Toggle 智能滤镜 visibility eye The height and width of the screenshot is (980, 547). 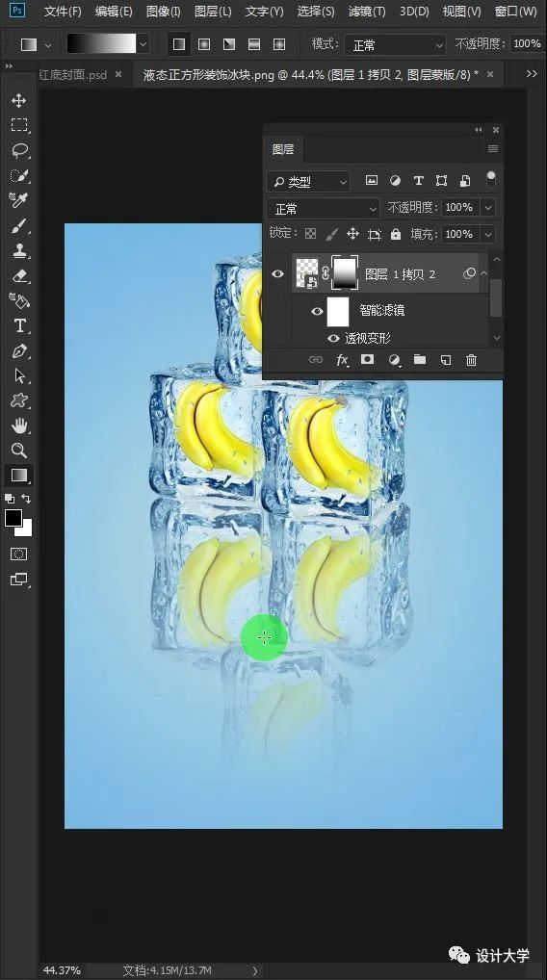tap(316, 311)
